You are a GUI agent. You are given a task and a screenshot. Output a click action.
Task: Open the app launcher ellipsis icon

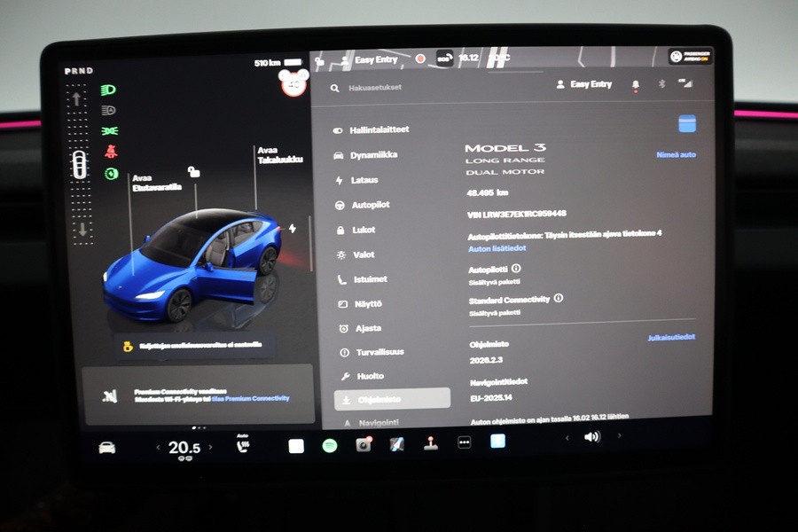point(465,442)
